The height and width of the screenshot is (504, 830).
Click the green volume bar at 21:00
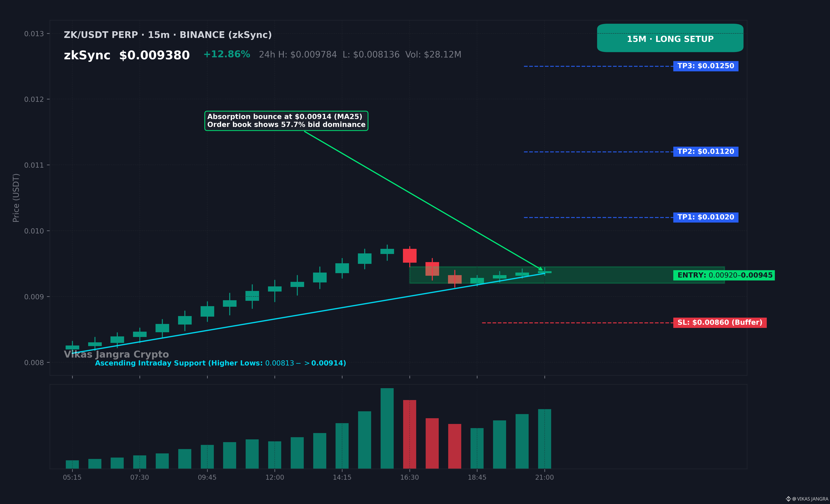545,439
